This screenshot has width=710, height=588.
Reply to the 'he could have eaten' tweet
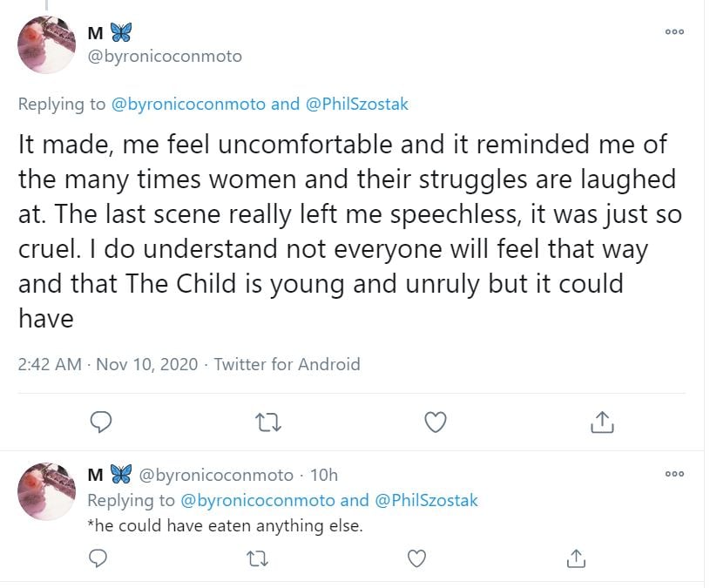[98, 557]
